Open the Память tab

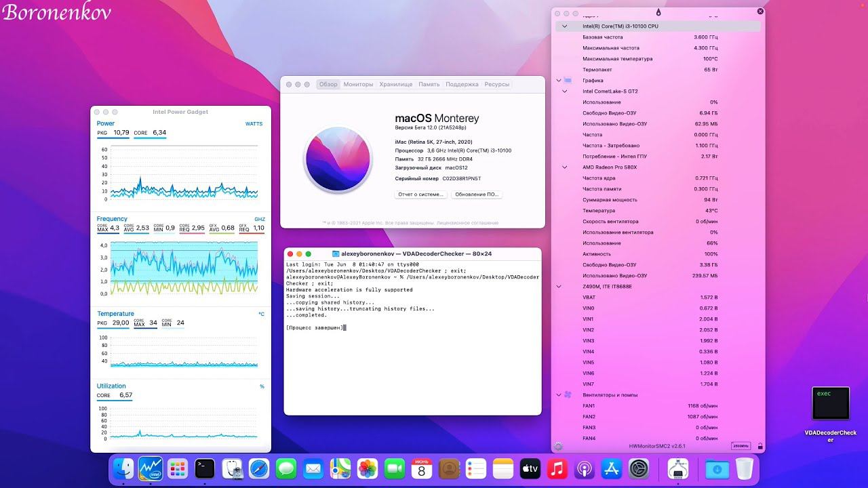[x=429, y=85]
